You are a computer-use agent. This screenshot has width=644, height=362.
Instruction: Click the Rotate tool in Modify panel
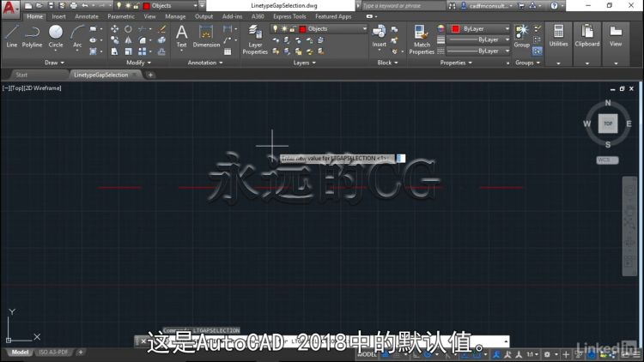[128, 28]
